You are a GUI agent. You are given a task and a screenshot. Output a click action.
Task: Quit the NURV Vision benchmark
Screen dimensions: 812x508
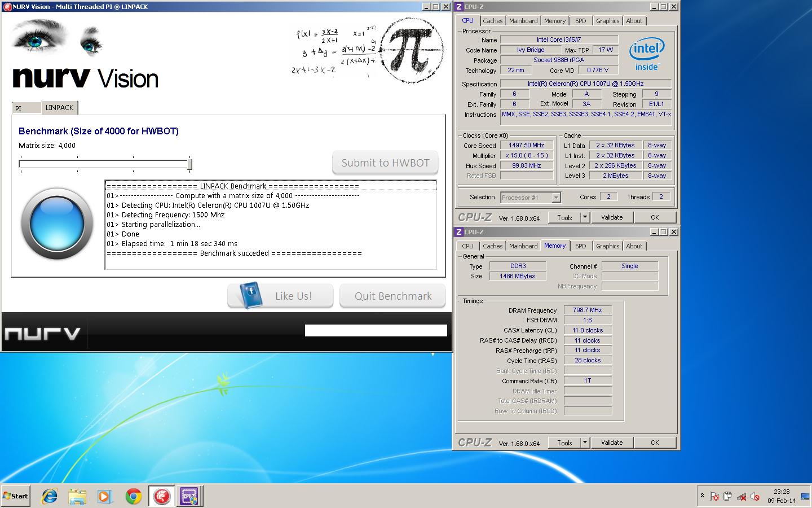(392, 296)
